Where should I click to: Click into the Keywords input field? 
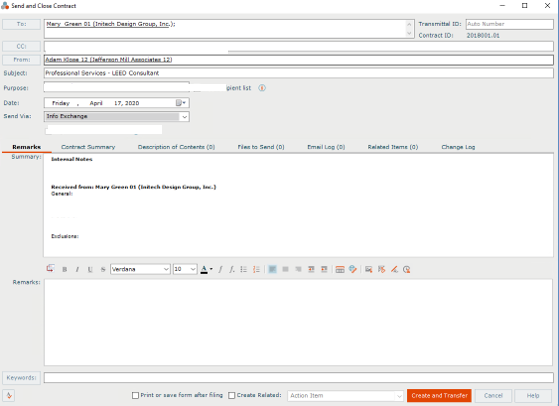pyautogui.click(x=299, y=377)
